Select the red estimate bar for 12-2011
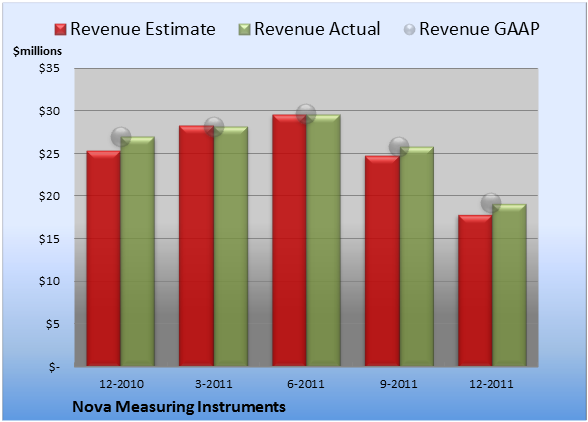 click(475, 291)
